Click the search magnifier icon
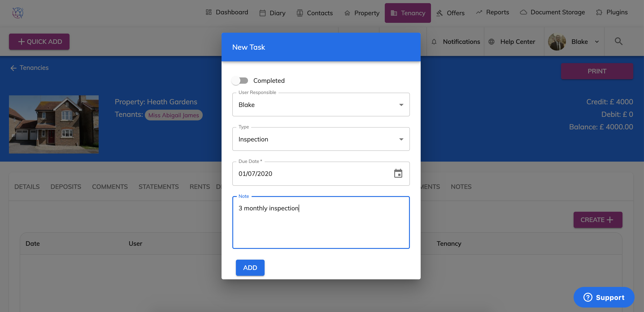Image resolution: width=644 pixels, height=312 pixels. pos(618,41)
